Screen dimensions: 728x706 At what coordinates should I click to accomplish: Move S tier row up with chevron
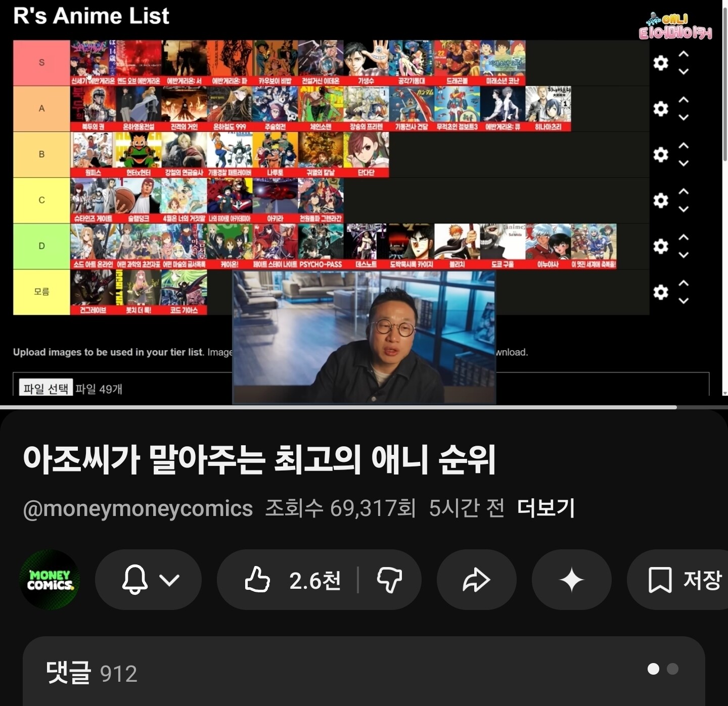[x=684, y=54]
